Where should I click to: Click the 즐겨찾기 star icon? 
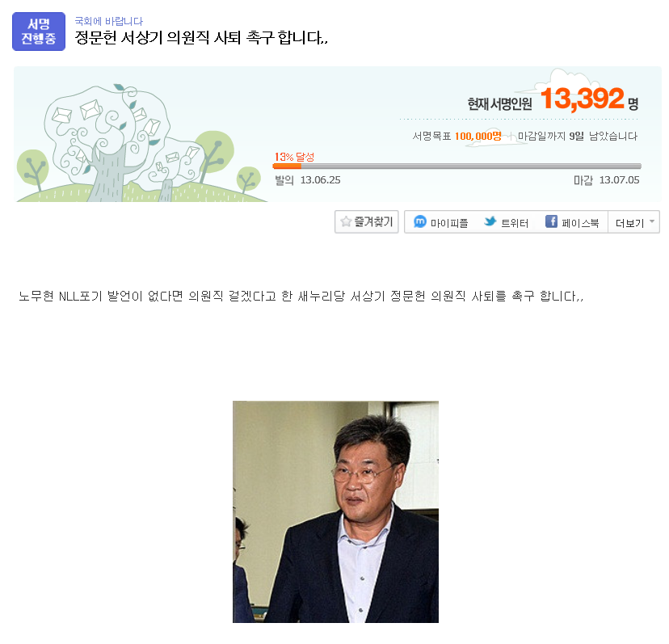click(346, 221)
